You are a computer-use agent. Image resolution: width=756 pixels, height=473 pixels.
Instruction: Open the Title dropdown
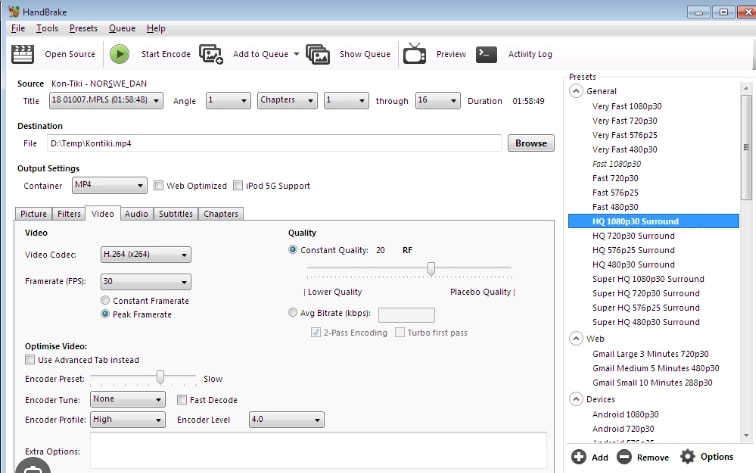[106, 100]
